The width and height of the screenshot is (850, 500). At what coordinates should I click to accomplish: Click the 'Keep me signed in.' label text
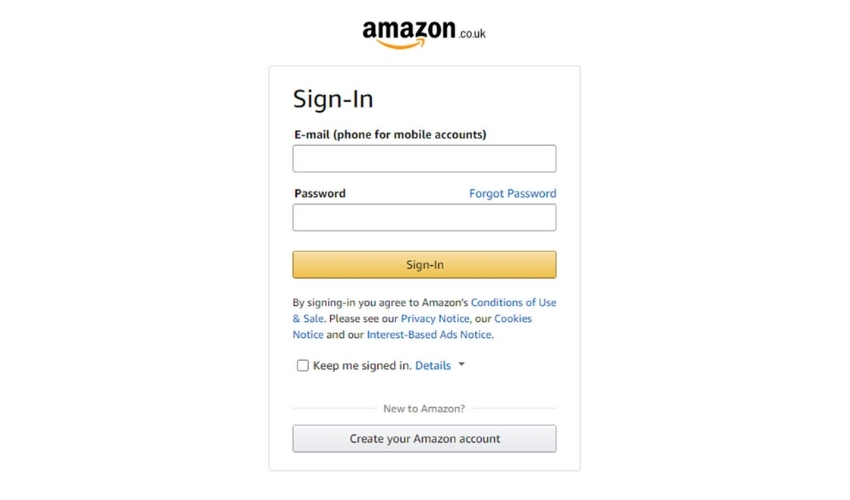(x=362, y=366)
